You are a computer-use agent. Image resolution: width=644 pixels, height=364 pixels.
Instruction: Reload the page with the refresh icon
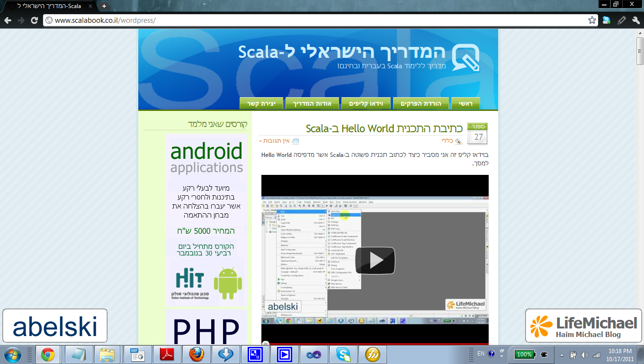(34, 20)
